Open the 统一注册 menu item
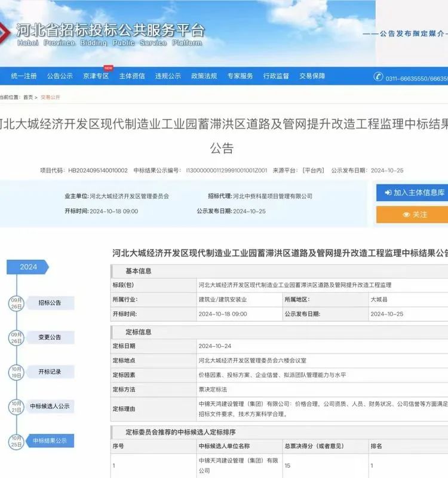This screenshot has height=478, width=448. tap(24, 76)
